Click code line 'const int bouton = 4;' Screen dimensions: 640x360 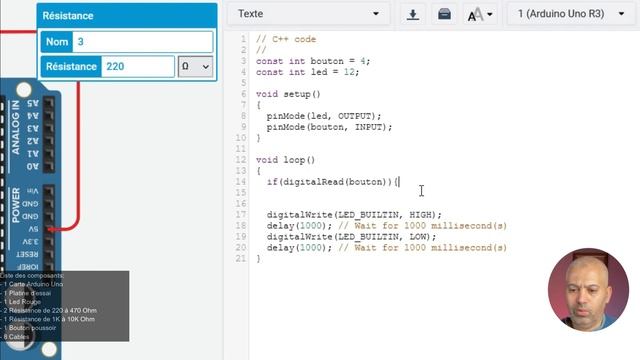[313, 61]
